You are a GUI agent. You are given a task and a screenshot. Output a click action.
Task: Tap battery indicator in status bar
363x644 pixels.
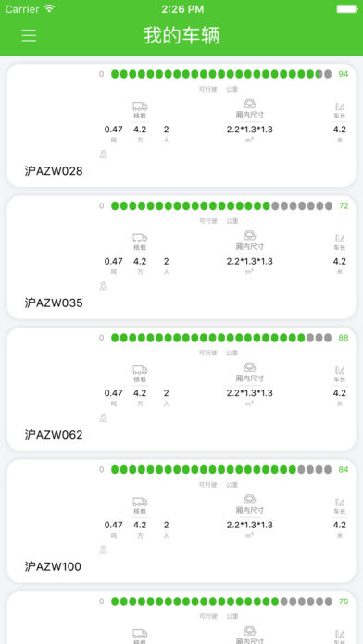click(x=347, y=9)
